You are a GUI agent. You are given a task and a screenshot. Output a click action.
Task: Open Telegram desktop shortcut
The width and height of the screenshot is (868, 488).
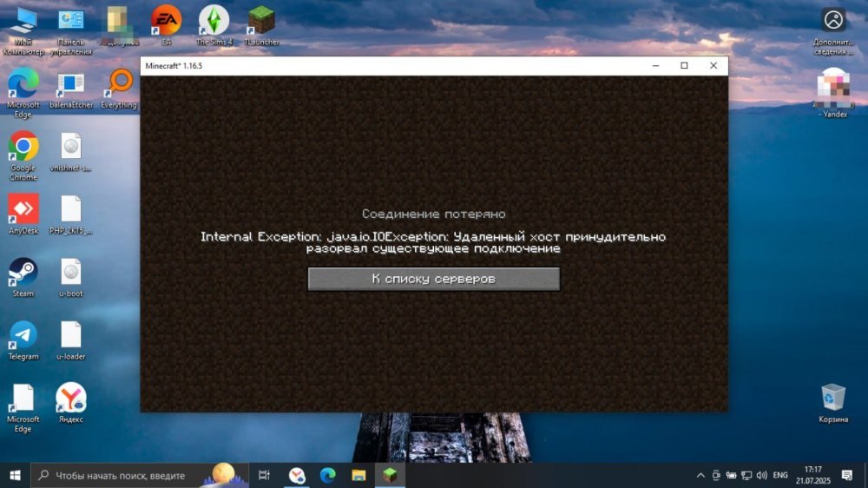coord(23,340)
